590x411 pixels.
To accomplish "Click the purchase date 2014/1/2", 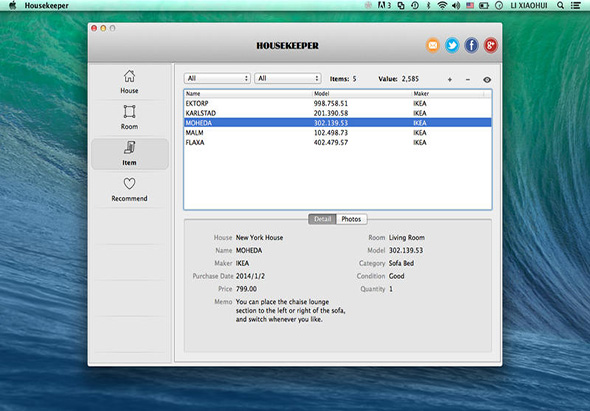I will point(250,276).
